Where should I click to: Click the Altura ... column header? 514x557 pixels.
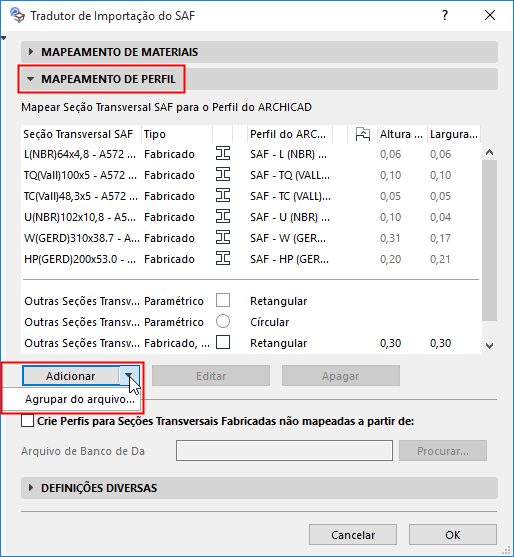tap(402, 134)
